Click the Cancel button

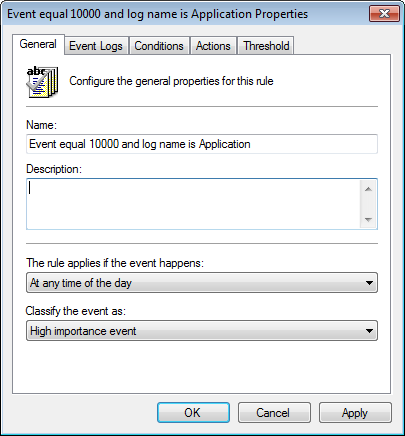click(x=274, y=413)
